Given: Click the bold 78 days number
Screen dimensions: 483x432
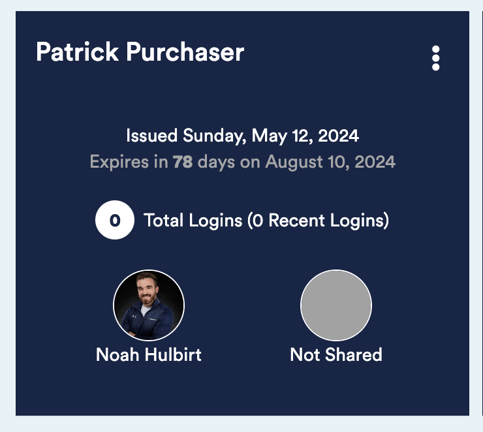Looking at the screenshot, I should pyautogui.click(x=183, y=162).
